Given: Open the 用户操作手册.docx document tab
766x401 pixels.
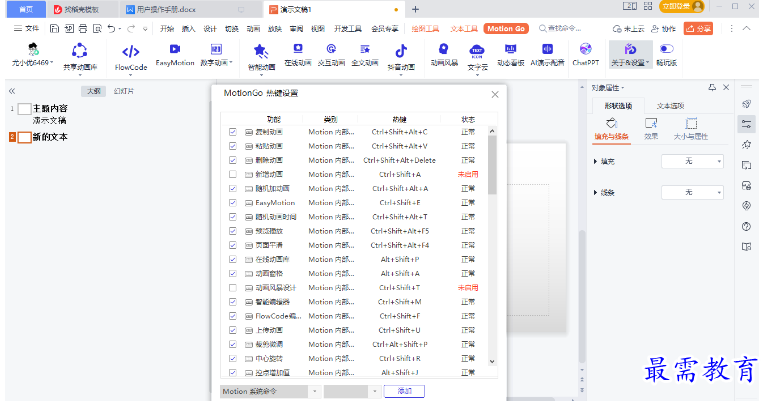Looking at the screenshot, I should (166, 9).
